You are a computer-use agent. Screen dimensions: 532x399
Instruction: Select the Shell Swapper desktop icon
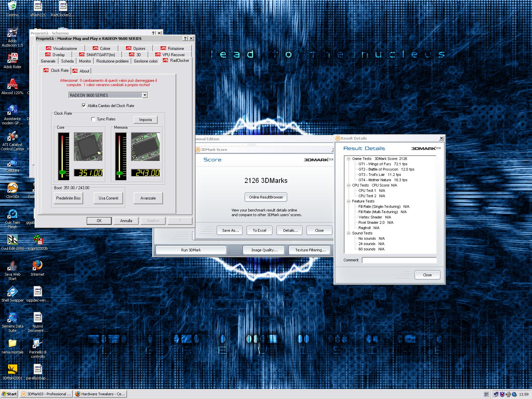click(x=12, y=292)
